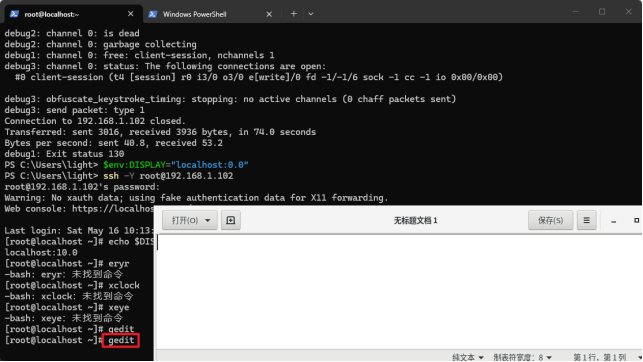Click the '-bash: eryr: 未找到命令' error line

click(x=64, y=274)
